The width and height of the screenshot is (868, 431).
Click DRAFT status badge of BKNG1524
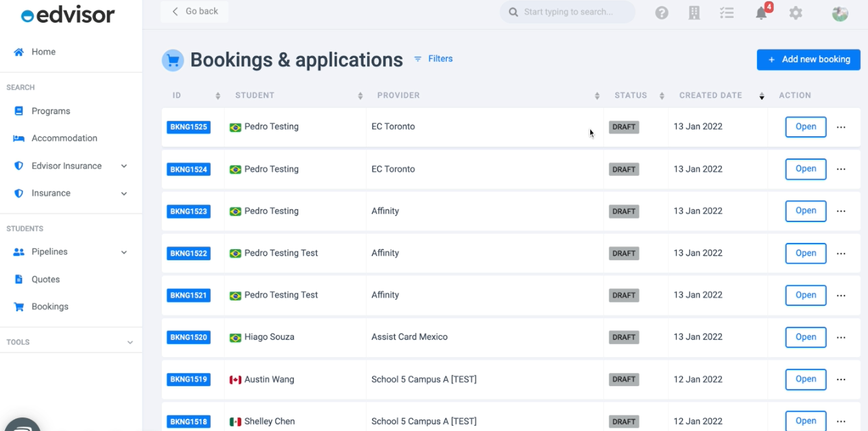click(624, 169)
